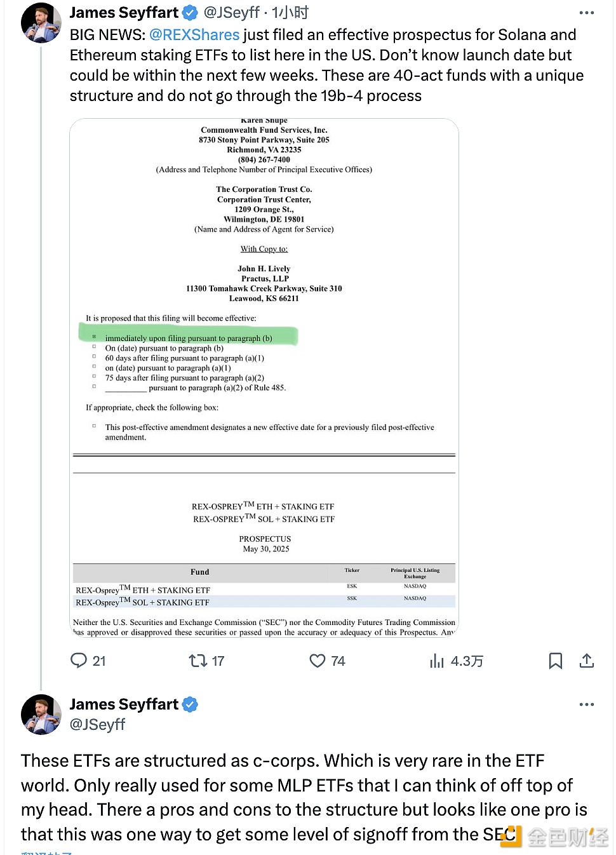Click verified badge beside first James Seyffart
Screen dimensions: 616x855
(190, 13)
